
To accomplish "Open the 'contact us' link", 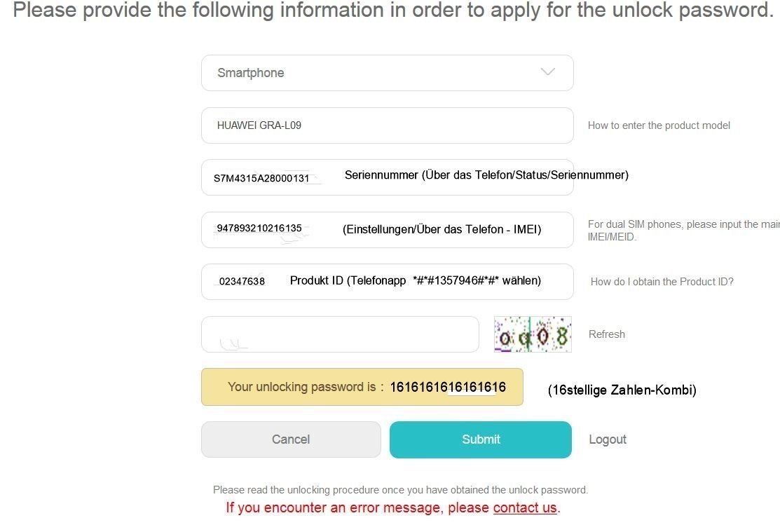I will tap(525, 507).
